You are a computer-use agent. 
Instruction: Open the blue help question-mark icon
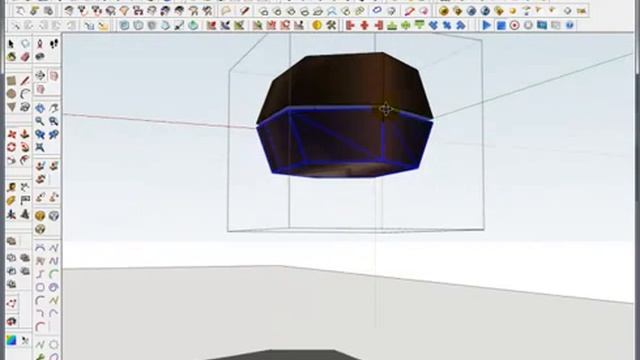[570, 25]
